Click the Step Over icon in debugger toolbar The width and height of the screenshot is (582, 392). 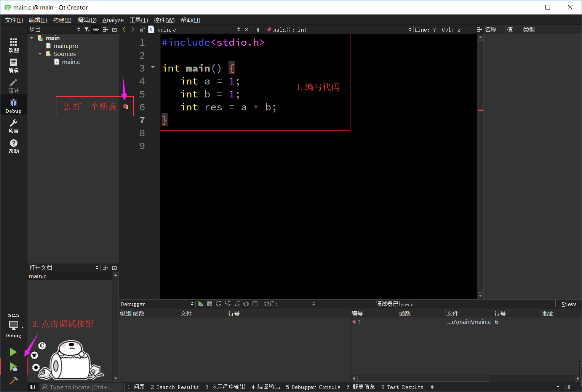(219, 304)
